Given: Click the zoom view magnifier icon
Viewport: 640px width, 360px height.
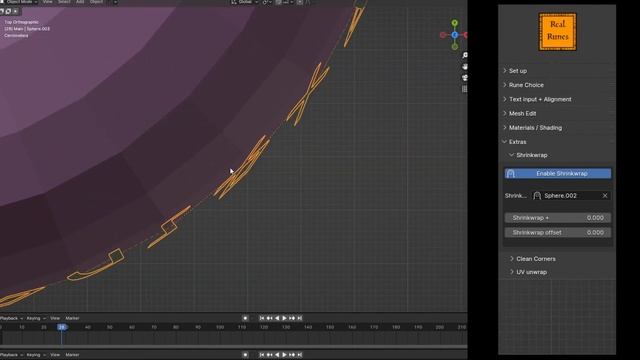Looking at the screenshot, I should pyautogui.click(x=464, y=55).
